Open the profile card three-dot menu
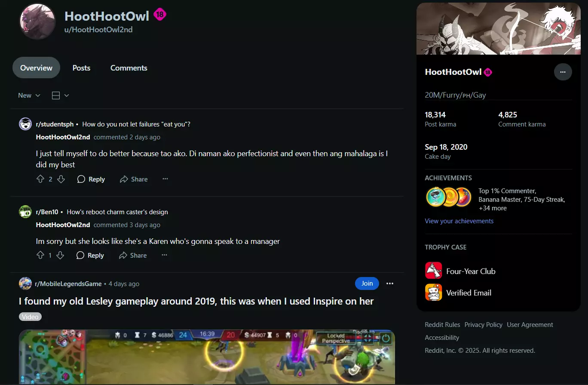Viewport: 588px width, 385px height. (563, 72)
